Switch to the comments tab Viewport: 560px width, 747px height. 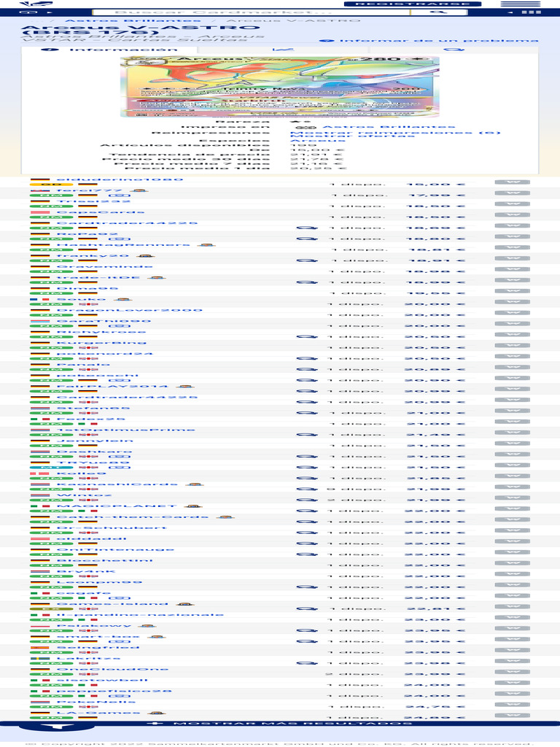[x=454, y=50]
